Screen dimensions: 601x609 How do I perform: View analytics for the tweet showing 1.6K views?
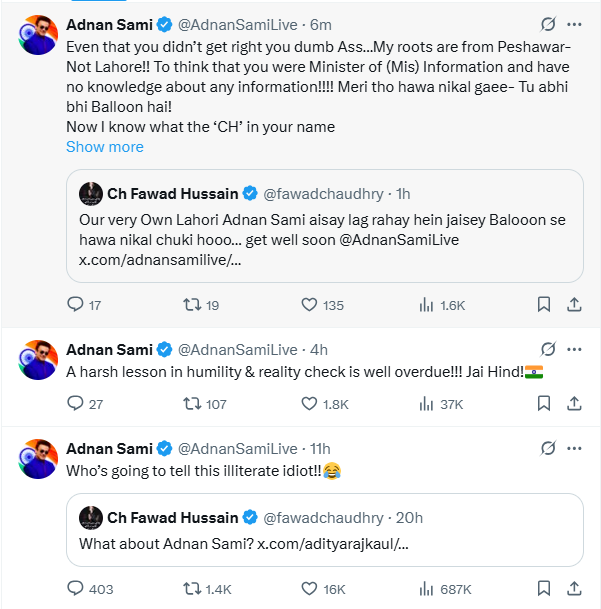click(x=426, y=304)
